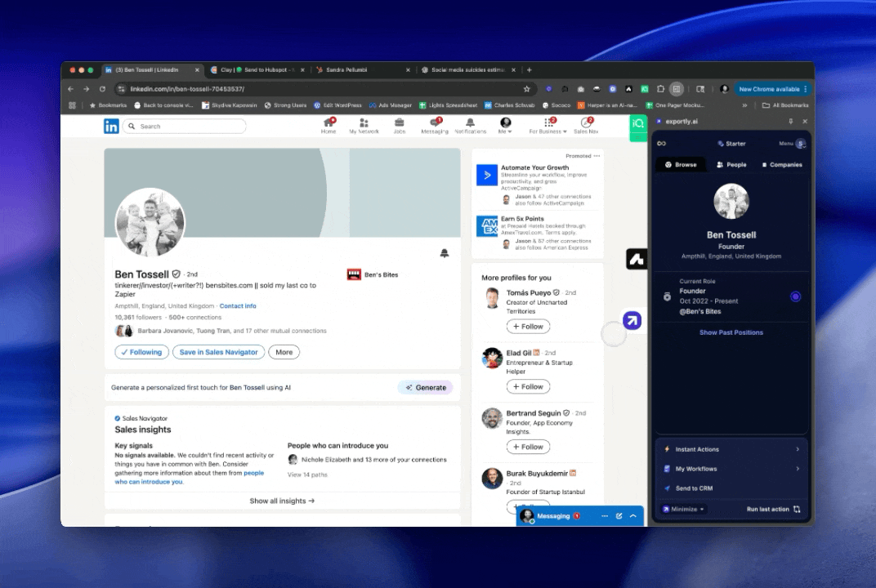Open the LinkedIn home logo

coord(111,127)
